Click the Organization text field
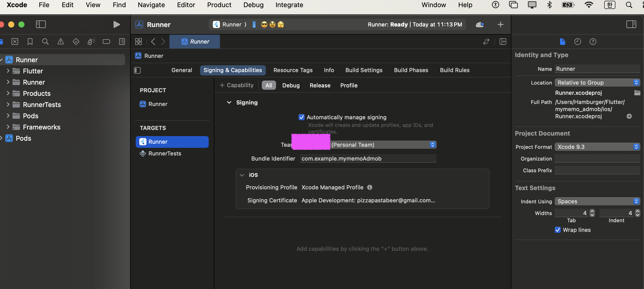 tap(597, 159)
